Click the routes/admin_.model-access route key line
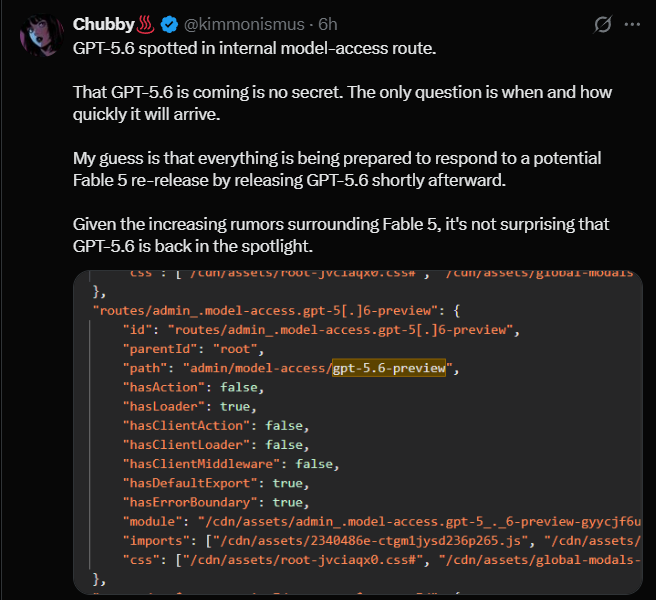This screenshot has height=600, width=656. 277,310
